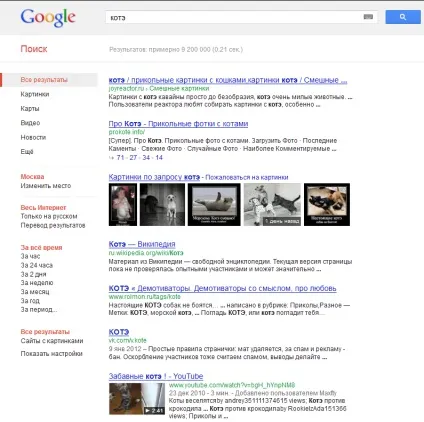This screenshot has height=422, width=424.
Task: Open the baby image thumbnail
Action: click(123, 204)
